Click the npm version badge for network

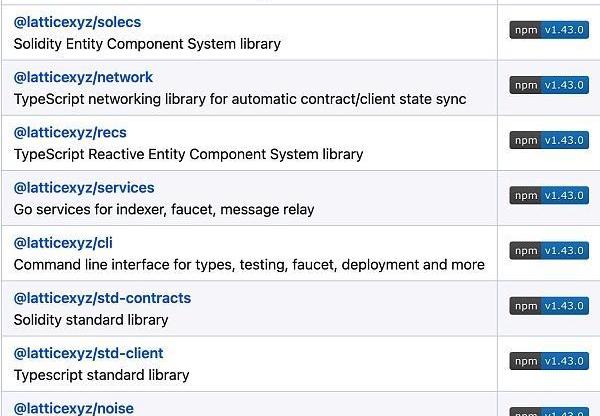point(549,86)
